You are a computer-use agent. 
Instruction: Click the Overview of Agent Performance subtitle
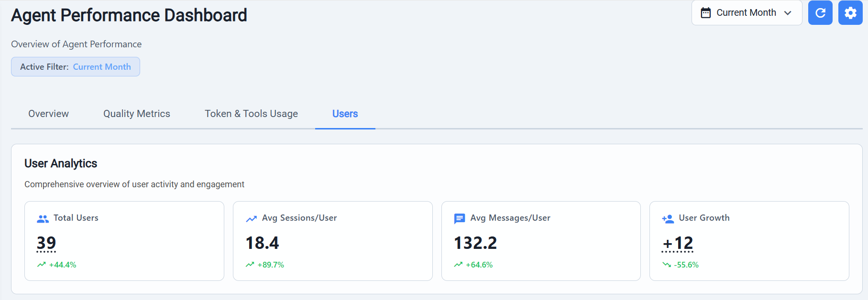pyautogui.click(x=77, y=44)
